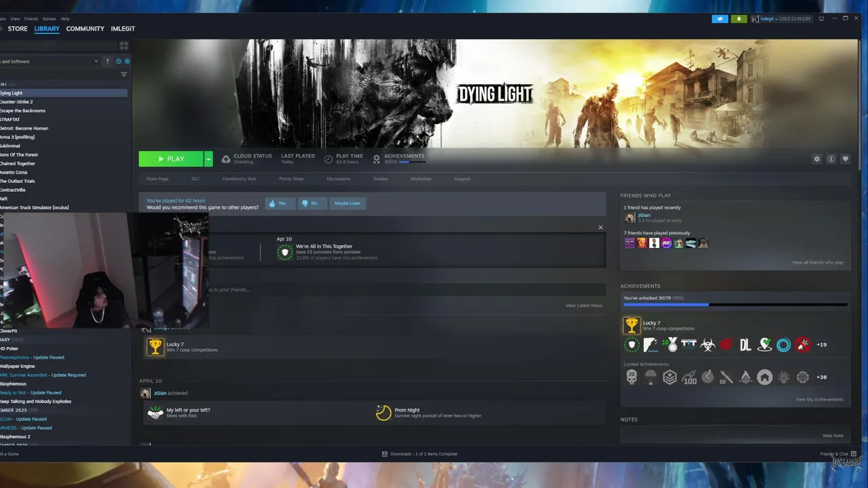Screen dimensions: 868x488
Task: Click the locked skull 20 achievement
Action: 631,378
